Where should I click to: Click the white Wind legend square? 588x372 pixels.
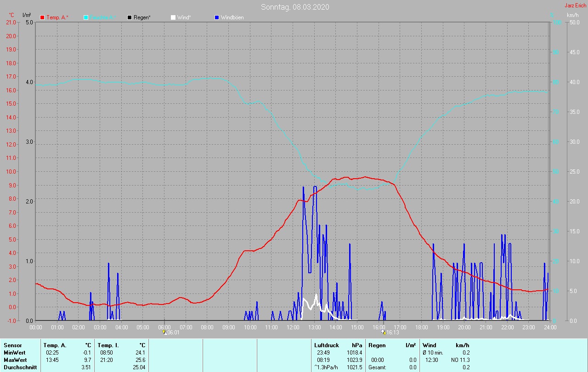click(173, 17)
